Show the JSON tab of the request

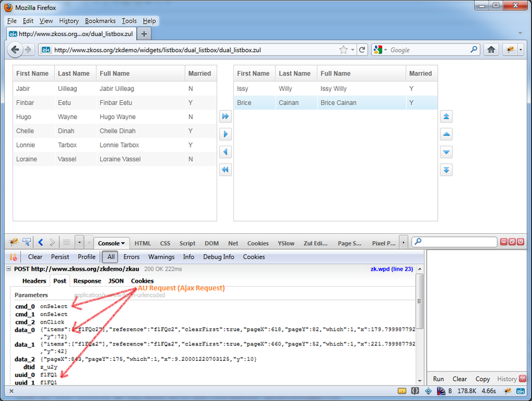pyautogui.click(x=116, y=281)
